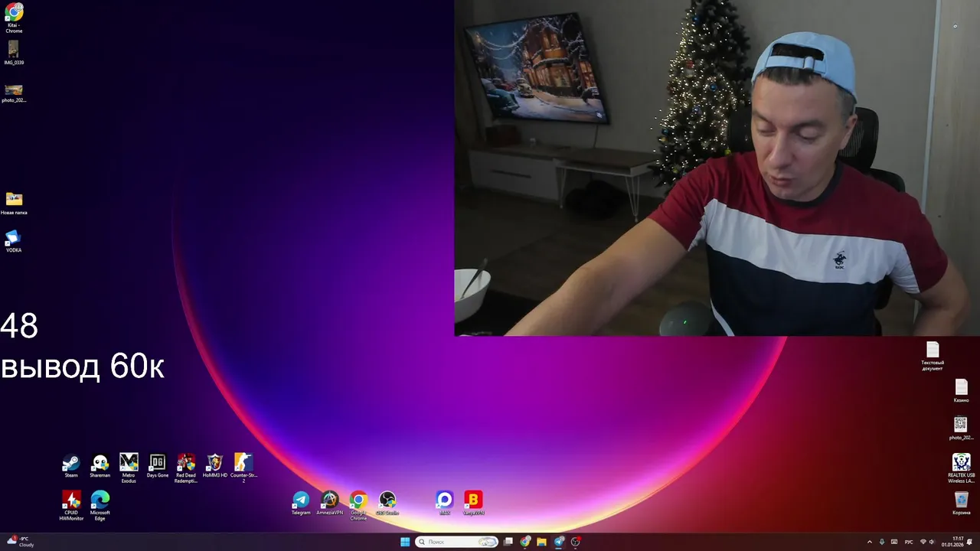Open the Новая папка folder

tap(14, 204)
